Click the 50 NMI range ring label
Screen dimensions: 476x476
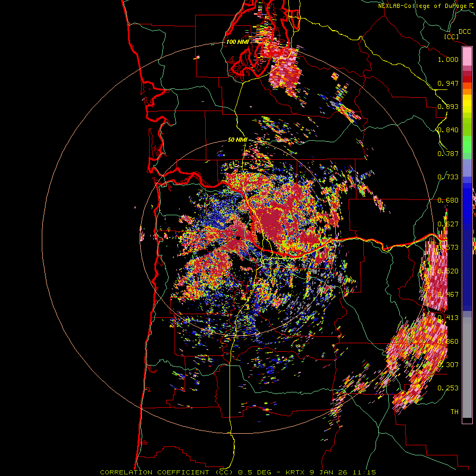(x=237, y=140)
